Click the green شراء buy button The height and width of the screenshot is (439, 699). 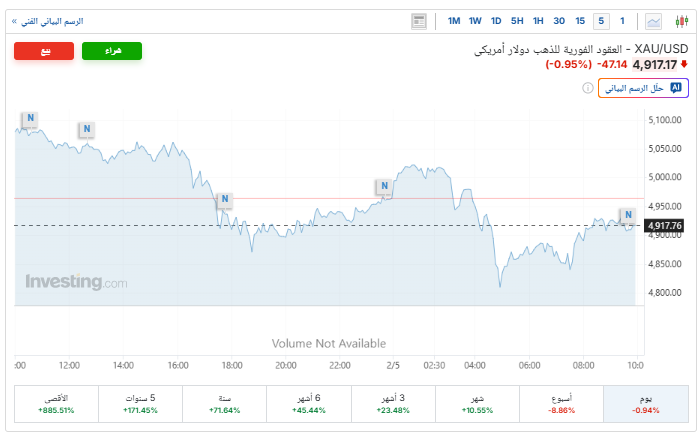coord(112,51)
